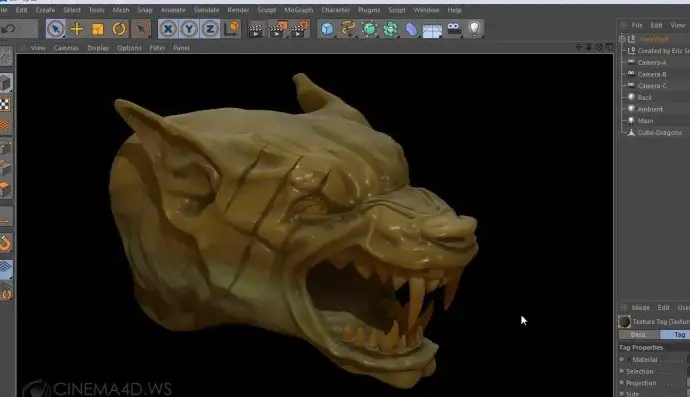
Task: Open the green array modeling objects icon
Action: (390, 29)
